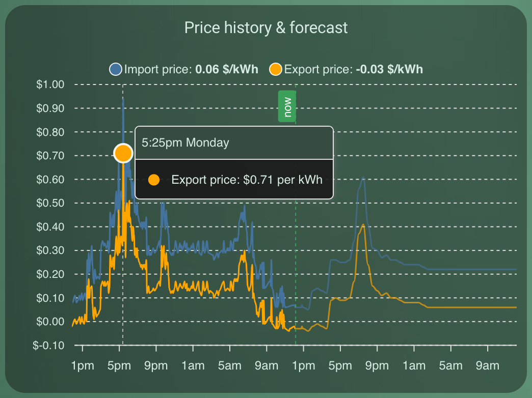This screenshot has height=398, width=532.
Task: Click the '5:25pm Monday' tooltip header
Action: [x=185, y=143]
